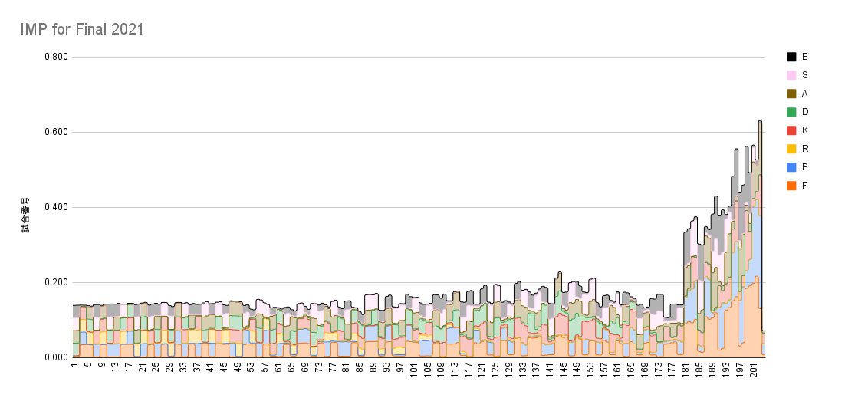This screenshot has height=398, width=868.
Task: Click the red K legend swatch
Action: click(791, 130)
